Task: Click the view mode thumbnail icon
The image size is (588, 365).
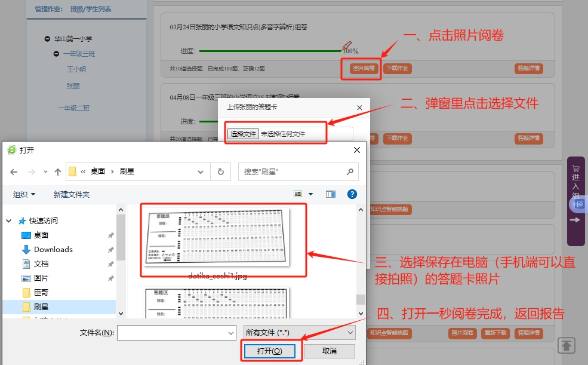Action: (x=298, y=194)
